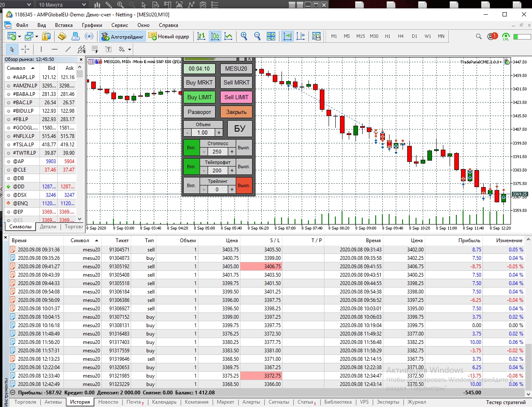Select the #TSLA.LP row in Market Watch
The width and height of the screenshot is (532, 407).
(x=40, y=144)
